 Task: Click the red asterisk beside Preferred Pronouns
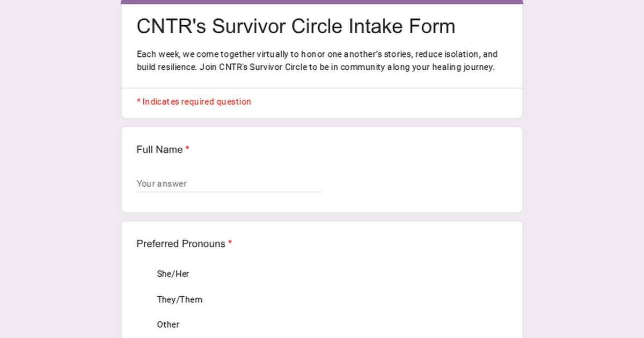click(x=230, y=243)
